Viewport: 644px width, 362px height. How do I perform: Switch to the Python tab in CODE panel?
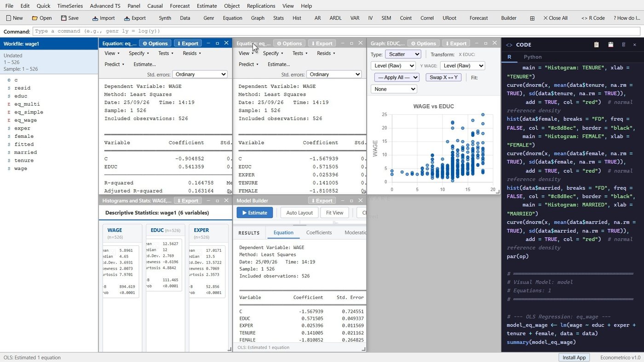pyautogui.click(x=533, y=57)
